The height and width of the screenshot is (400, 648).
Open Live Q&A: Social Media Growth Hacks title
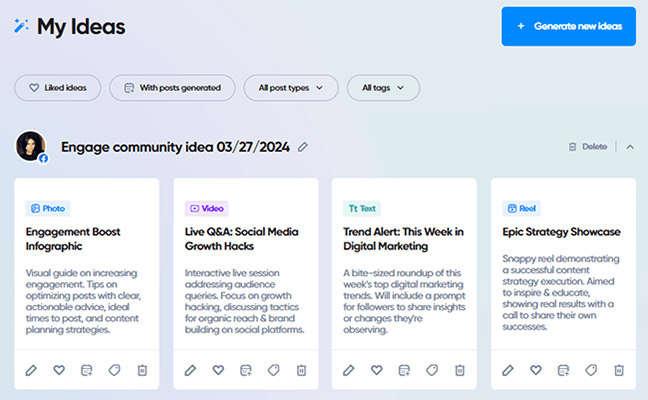[242, 239]
